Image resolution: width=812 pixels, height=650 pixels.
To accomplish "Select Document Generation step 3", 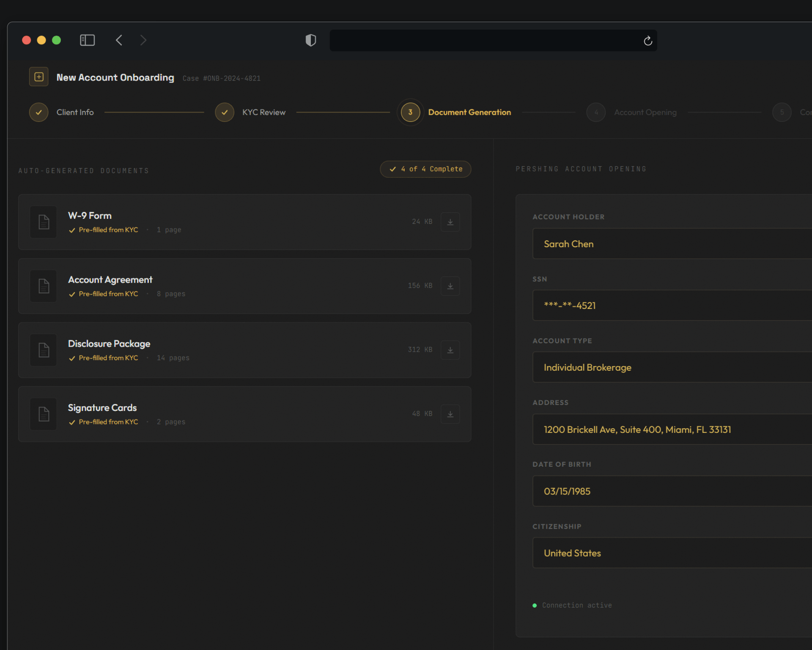I will coord(410,112).
